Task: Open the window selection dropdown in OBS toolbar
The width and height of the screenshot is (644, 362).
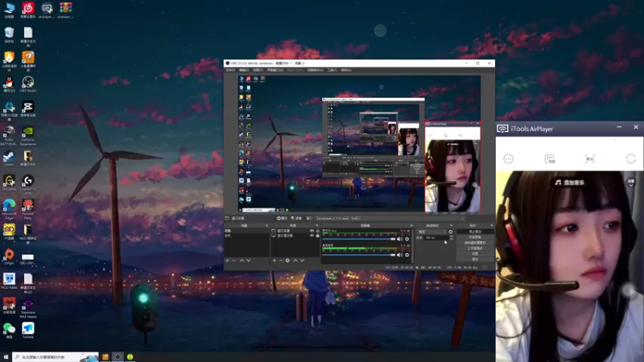Action: (x=390, y=218)
